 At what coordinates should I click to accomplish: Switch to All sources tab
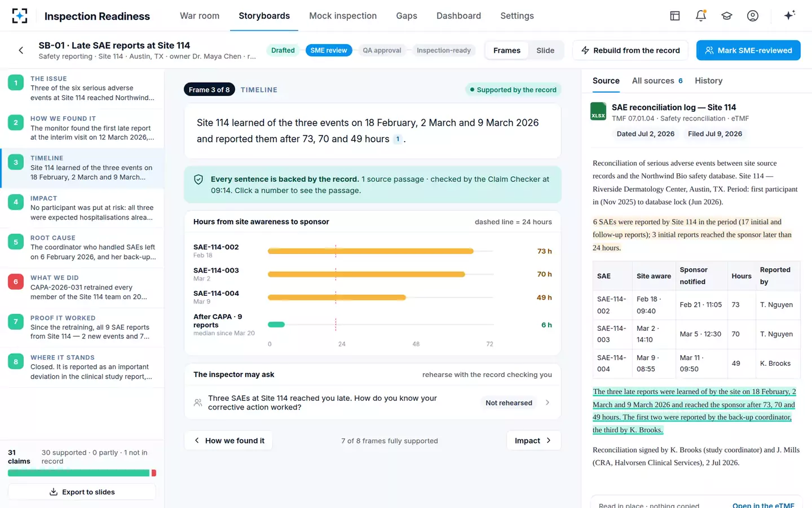657,81
